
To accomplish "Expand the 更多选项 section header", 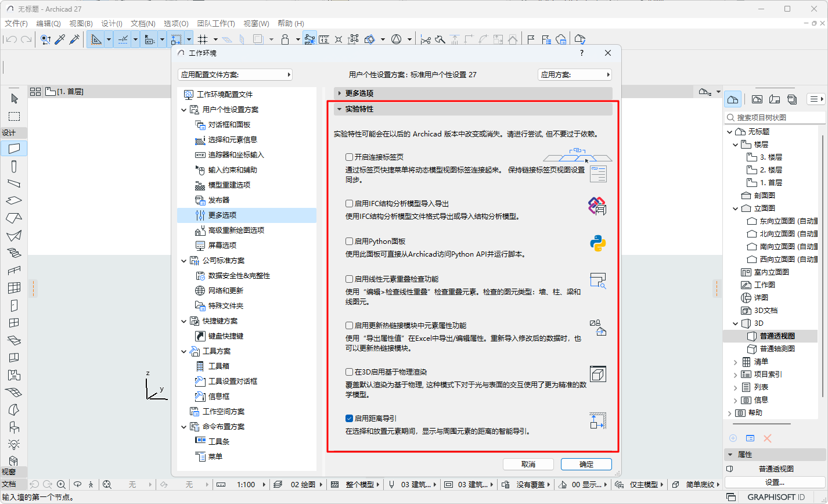I will click(x=473, y=93).
